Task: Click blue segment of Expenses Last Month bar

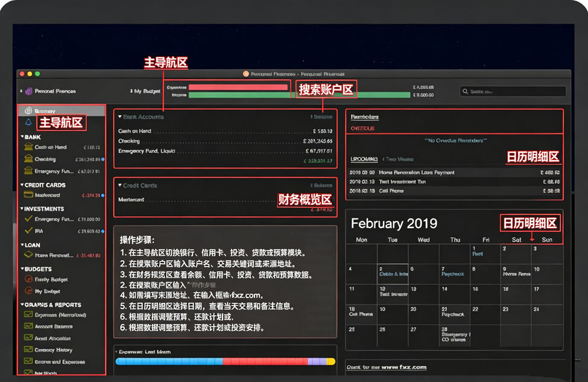Action: click(x=169, y=361)
